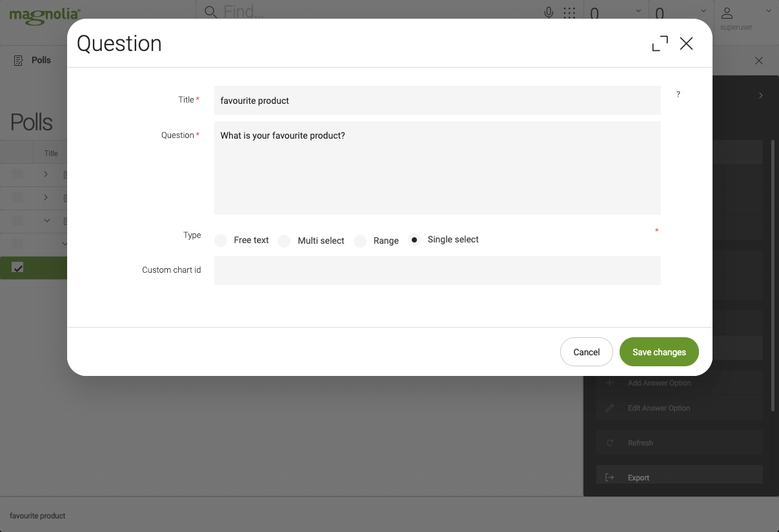Image resolution: width=779 pixels, height=532 pixels.
Task: Click the Refresh icon in the actions panel
Action: click(x=609, y=442)
